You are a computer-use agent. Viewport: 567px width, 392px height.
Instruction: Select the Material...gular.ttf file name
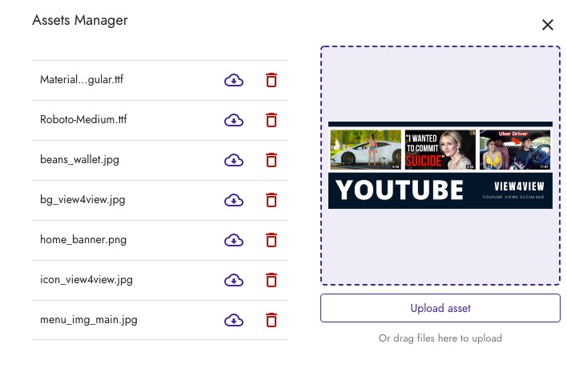tap(82, 79)
